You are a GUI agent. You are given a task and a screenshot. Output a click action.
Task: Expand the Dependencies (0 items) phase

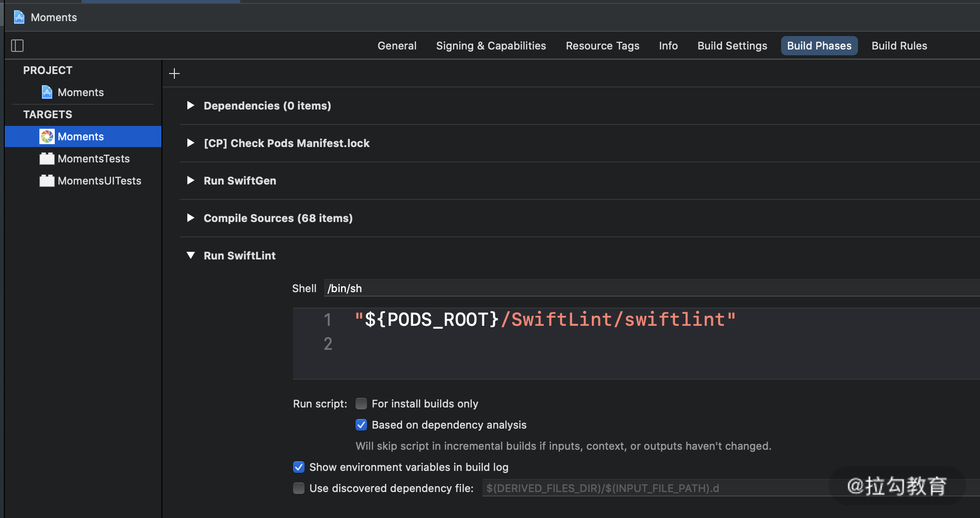tap(191, 105)
